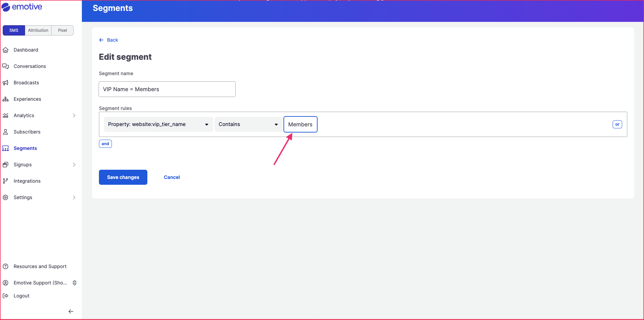Expand Analytics submenu chevron
Image resolution: width=644 pixels, height=320 pixels.
pos(74,115)
